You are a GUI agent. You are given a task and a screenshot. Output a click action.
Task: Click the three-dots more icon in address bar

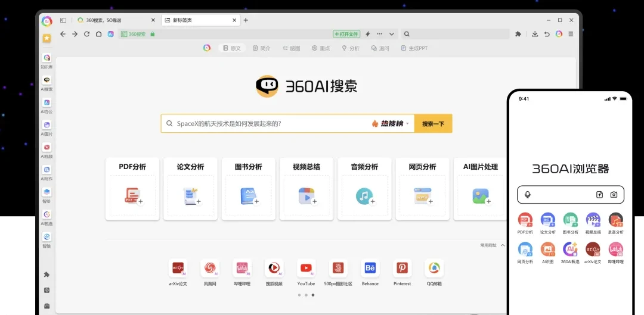point(379,34)
